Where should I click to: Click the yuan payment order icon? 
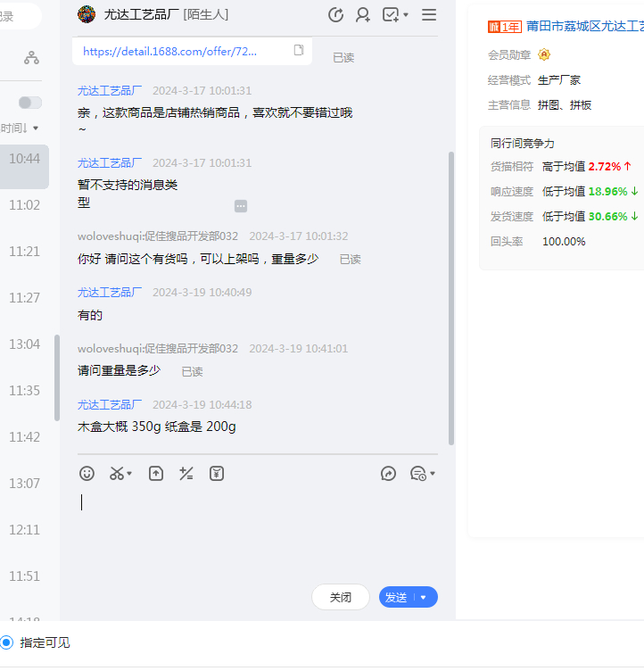click(x=217, y=474)
